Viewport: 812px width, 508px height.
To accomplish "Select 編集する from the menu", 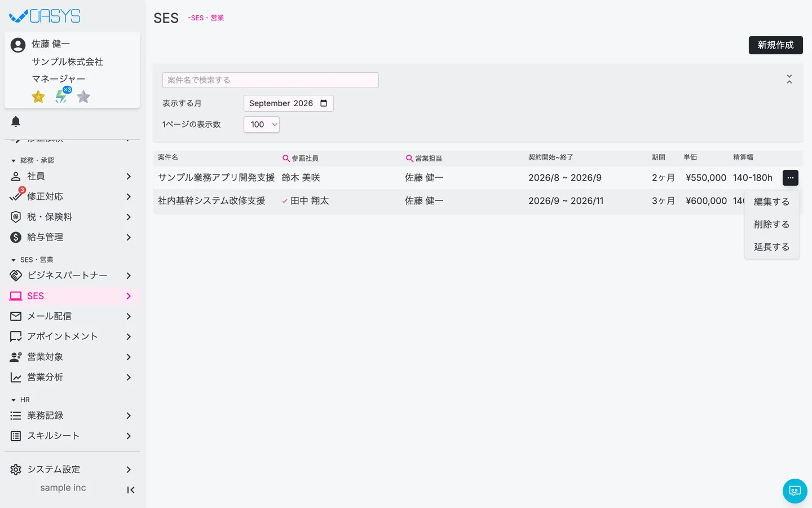I will [x=771, y=202].
